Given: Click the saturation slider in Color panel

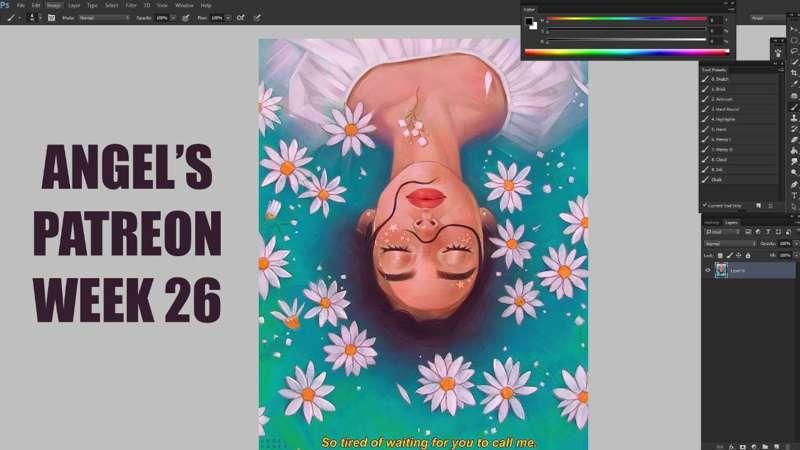Looking at the screenshot, I should [626, 29].
